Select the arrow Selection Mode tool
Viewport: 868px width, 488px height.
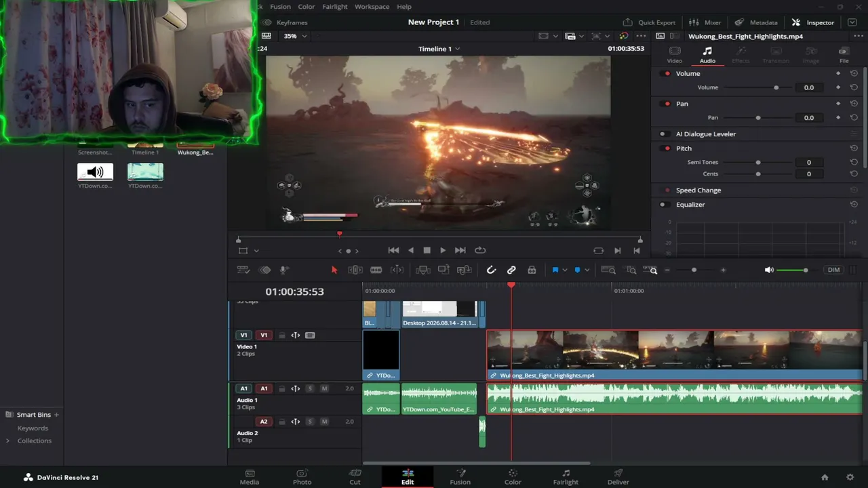pyautogui.click(x=334, y=270)
